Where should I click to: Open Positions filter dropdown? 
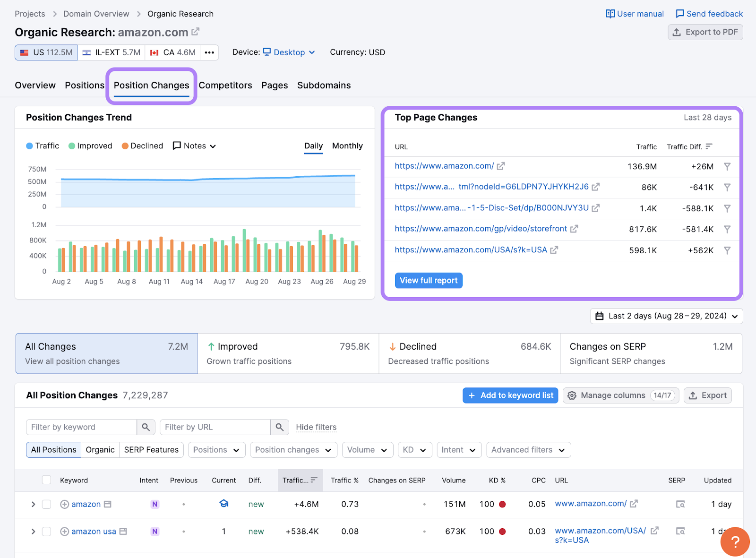coord(217,450)
